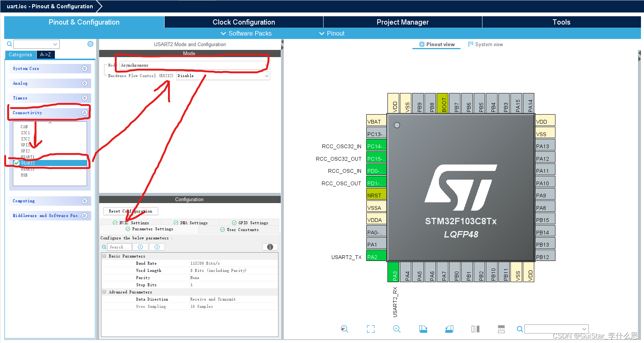Select the Pinout & Configuration tab
This screenshot has width=644, height=343.
click(84, 22)
